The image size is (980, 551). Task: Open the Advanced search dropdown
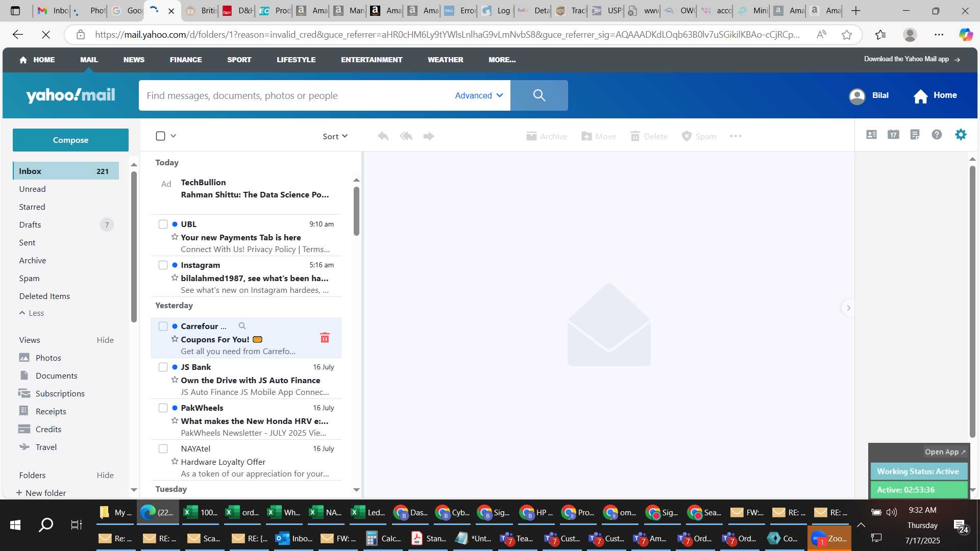479,95
